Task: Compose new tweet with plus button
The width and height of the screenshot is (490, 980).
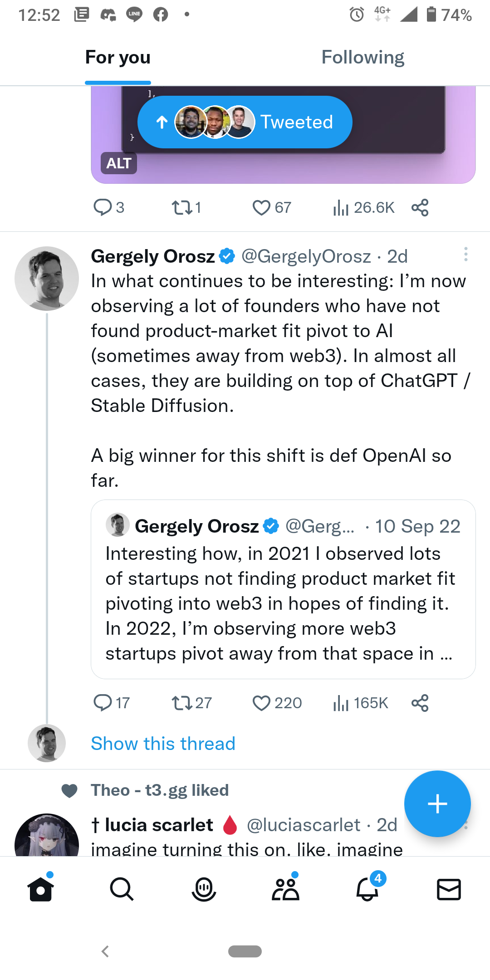Action: pyautogui.click(x=437, y=804)
